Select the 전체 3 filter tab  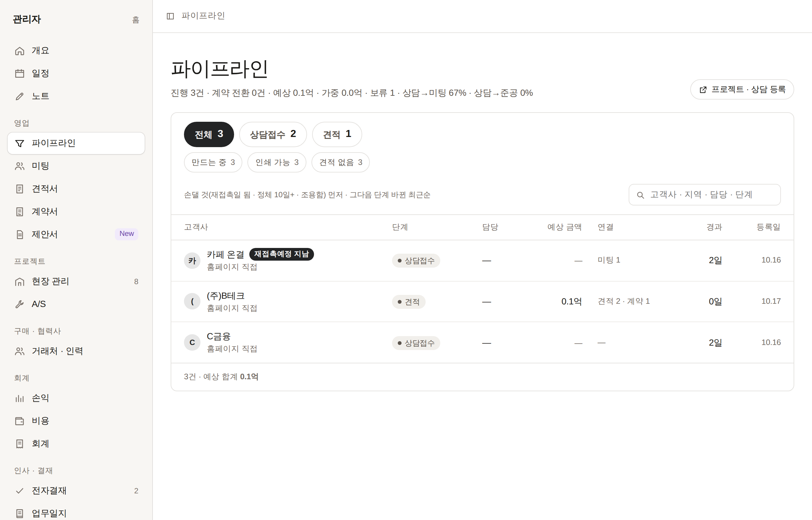[x=209, y=134]
